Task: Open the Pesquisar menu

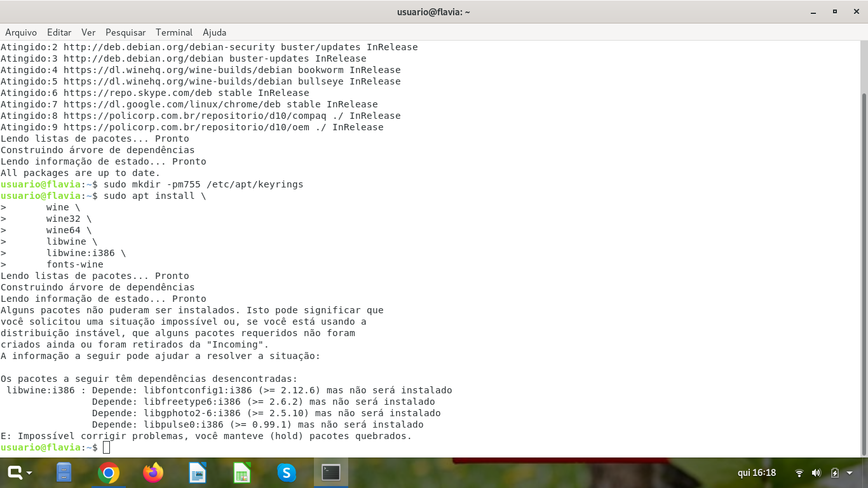Action: point(126,32)
